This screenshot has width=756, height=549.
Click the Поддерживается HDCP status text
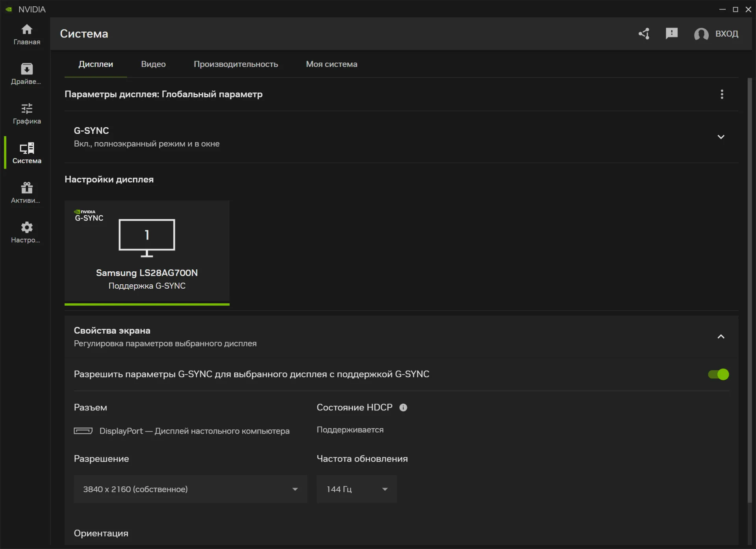click(x=350, y=430)
